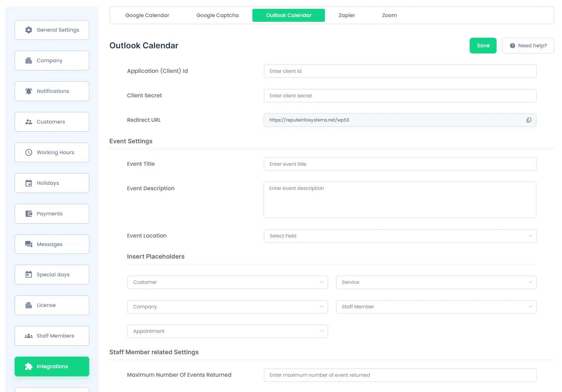The height and width of the screenshot is (392, 562).
Task: Focus the maximum number of events field
Action: [400, 375]
